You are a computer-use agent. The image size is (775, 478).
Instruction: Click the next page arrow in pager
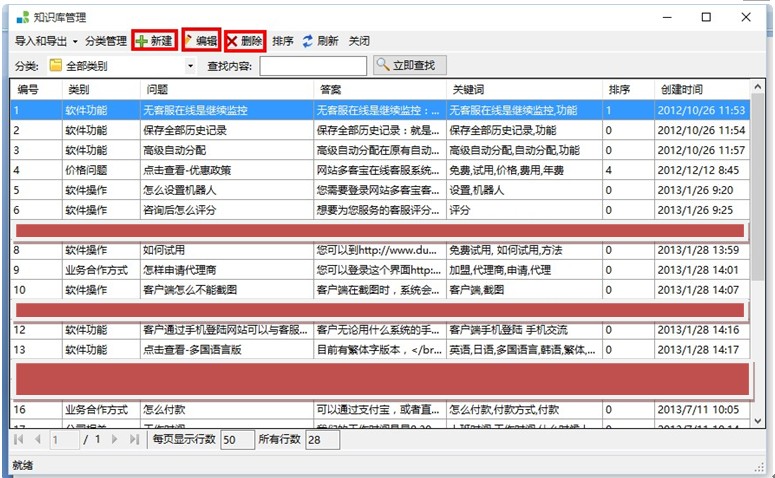[115, 439]
